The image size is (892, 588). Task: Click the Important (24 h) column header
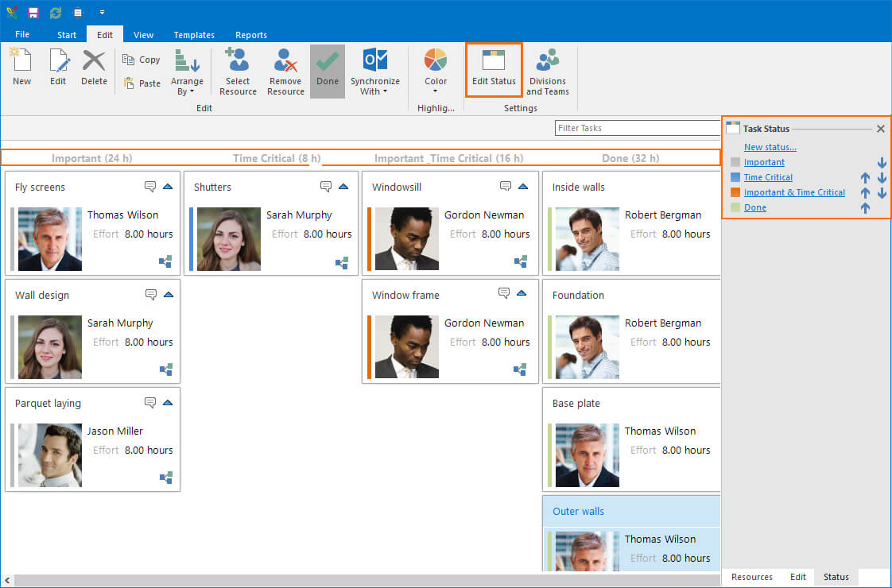coord(91,158)
